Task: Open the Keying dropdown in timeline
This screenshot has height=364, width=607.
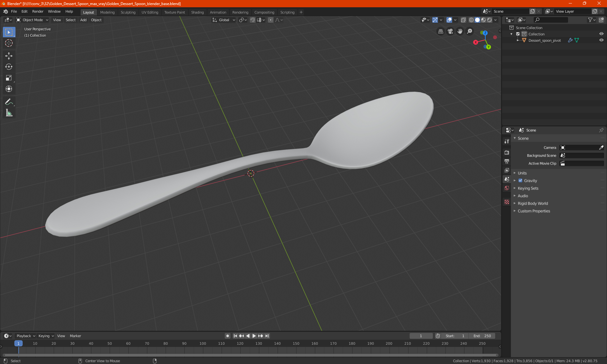Action: tap(46, 336)
